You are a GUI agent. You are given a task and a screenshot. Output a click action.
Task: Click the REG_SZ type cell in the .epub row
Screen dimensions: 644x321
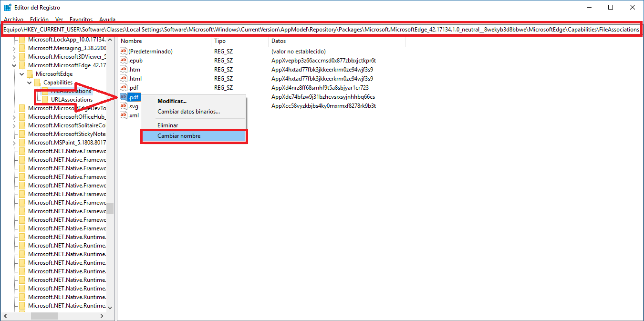coord(223,61)
